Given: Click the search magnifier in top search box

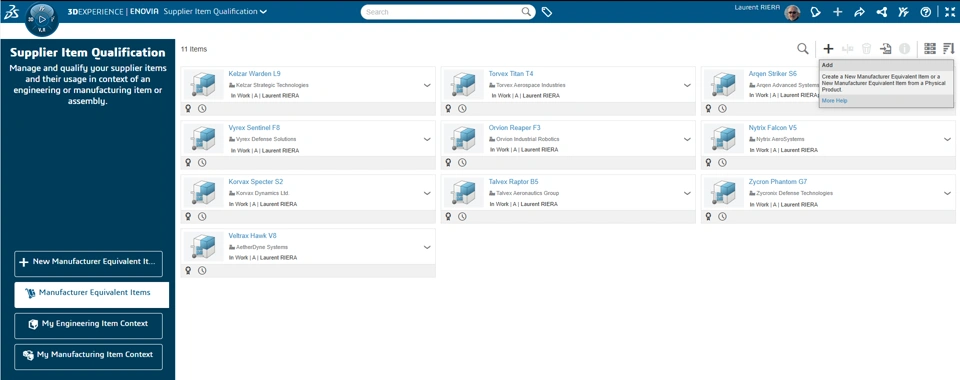Looking at the screenshot, I should [526, 12].
